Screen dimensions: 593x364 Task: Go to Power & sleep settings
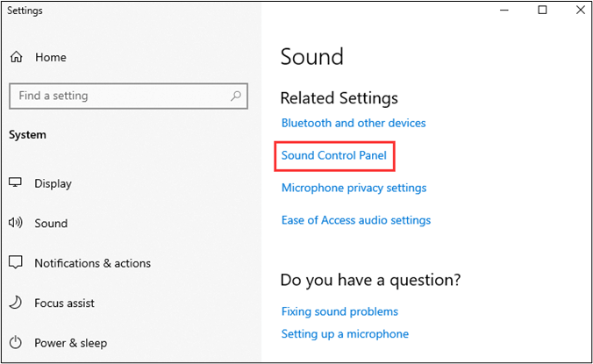[x=71, y=343]
